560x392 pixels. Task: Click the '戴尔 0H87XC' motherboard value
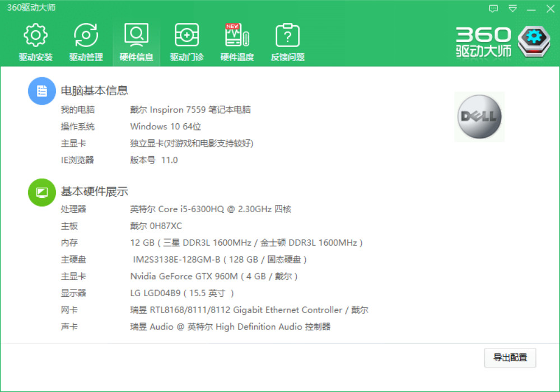(156, 226)
